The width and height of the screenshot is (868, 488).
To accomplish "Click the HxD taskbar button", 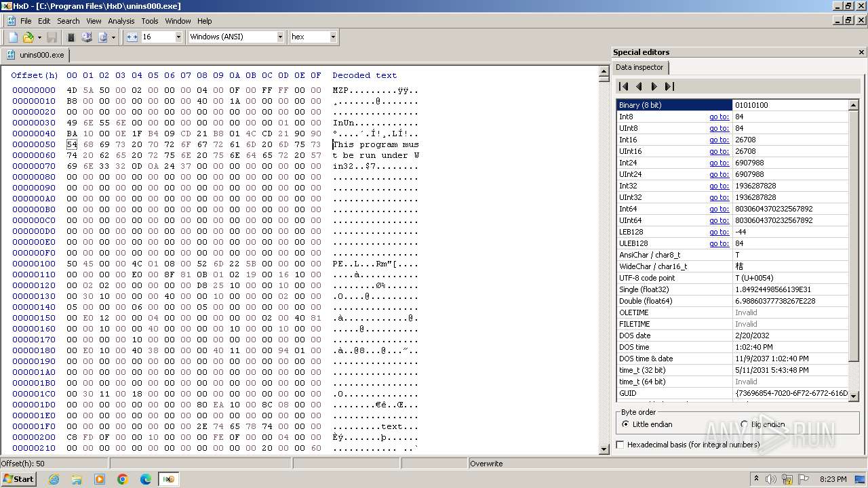I will click(168, 479).
